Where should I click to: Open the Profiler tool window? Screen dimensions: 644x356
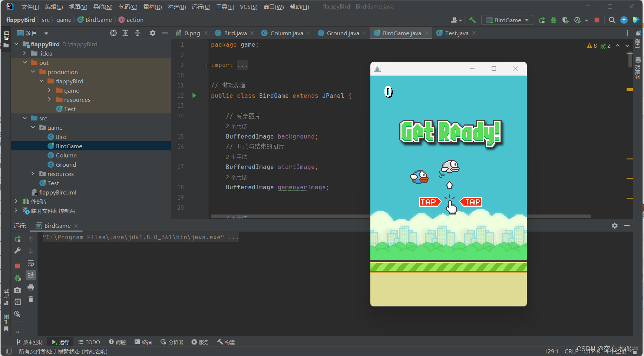point(172,342)
